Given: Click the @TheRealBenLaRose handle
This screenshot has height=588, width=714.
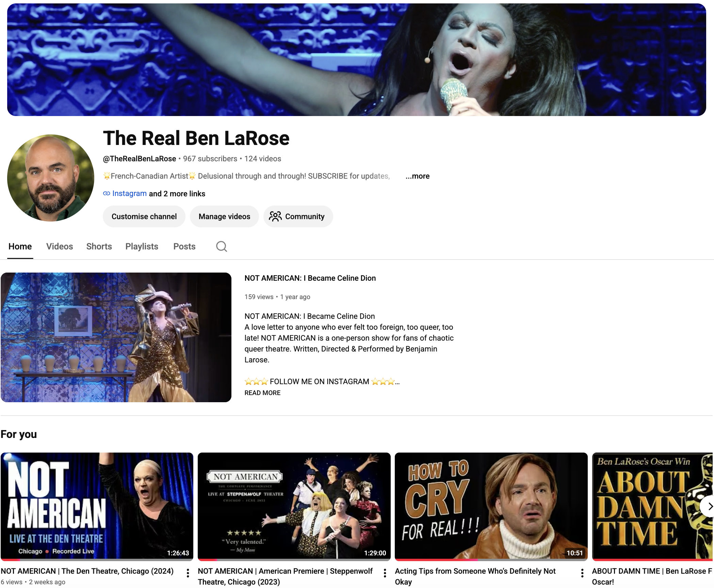Looking at the screenshot, I should (140, 159).
